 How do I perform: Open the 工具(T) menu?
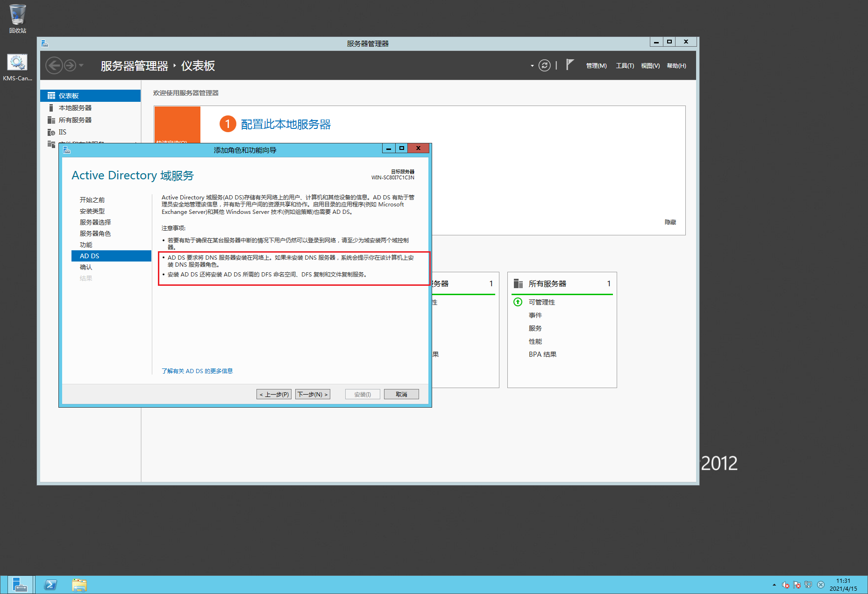(625, 66)
